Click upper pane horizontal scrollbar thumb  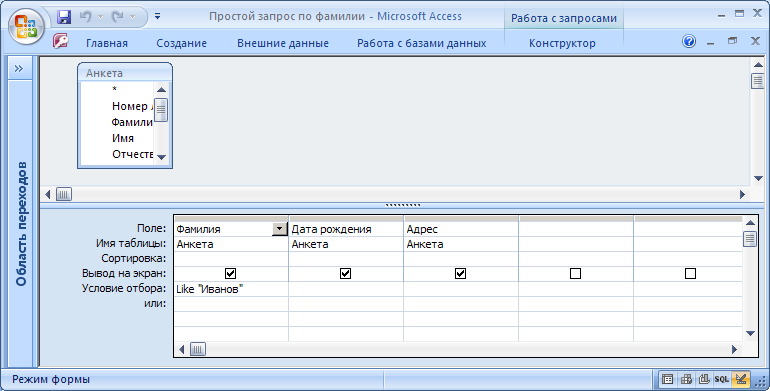pyautogui.click(x=64, y=195)
